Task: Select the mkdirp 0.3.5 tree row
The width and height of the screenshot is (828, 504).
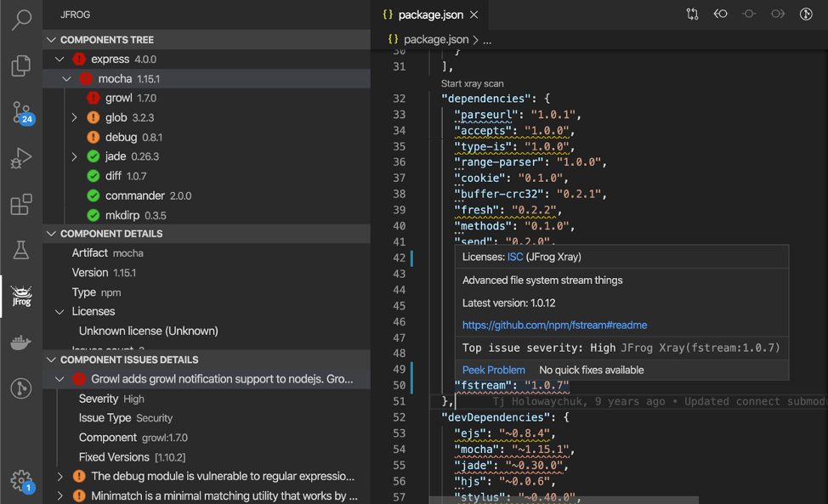Action: tap(207, 215)
